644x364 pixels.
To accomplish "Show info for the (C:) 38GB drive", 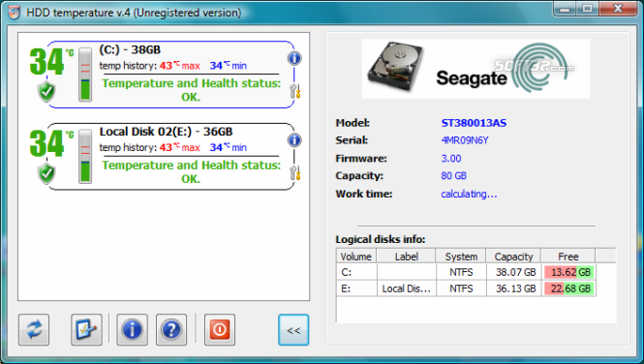I will pyautogui.click(x=294, y=58).
